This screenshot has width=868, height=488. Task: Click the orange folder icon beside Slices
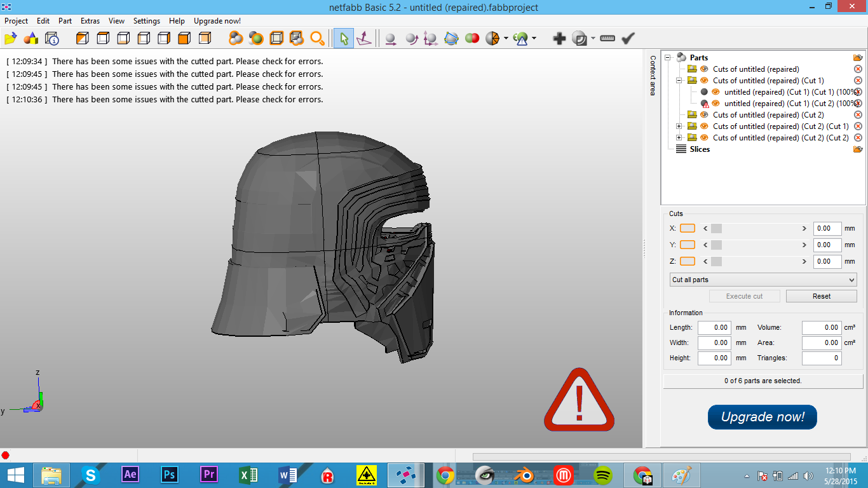[x=858, y=149]
